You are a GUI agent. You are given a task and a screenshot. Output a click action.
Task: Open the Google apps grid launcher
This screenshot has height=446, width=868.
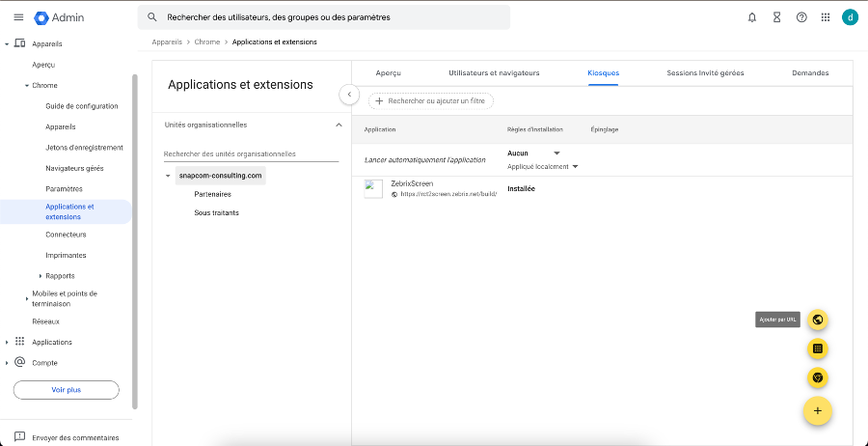tap(826, 17)
